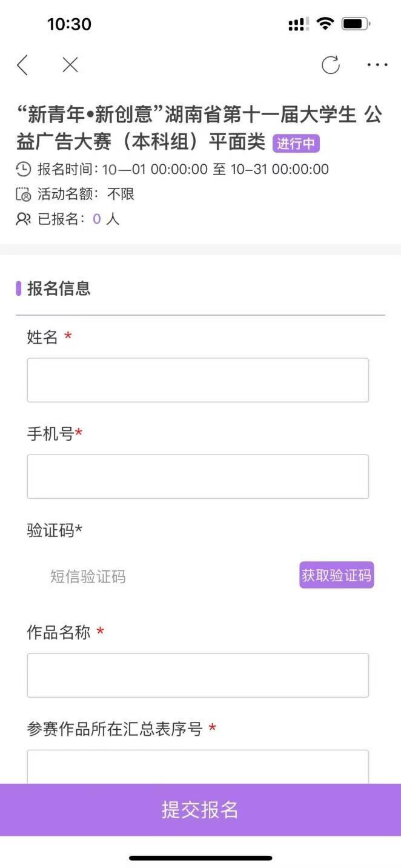Tap the registered count number 0

97,219
